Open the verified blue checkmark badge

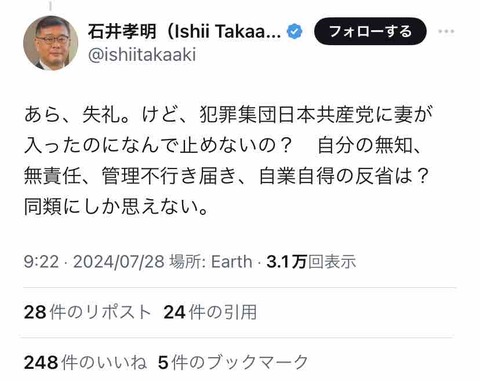295,32
